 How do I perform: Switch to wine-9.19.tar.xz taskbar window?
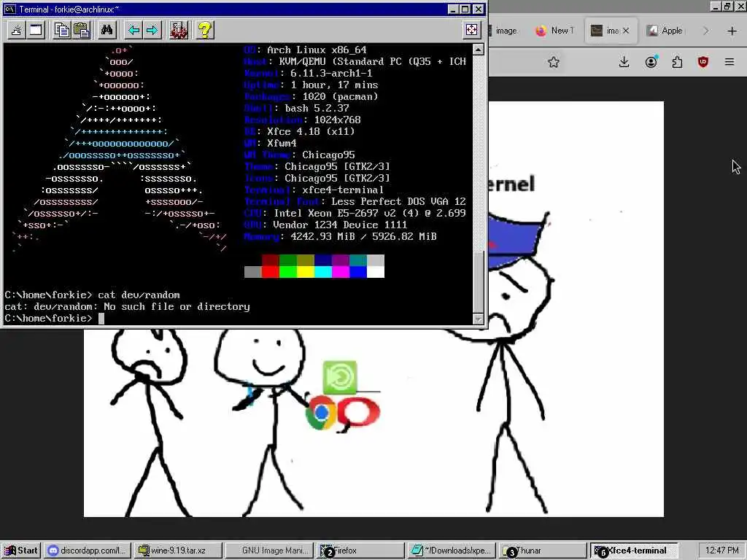(x=178, y=551)
